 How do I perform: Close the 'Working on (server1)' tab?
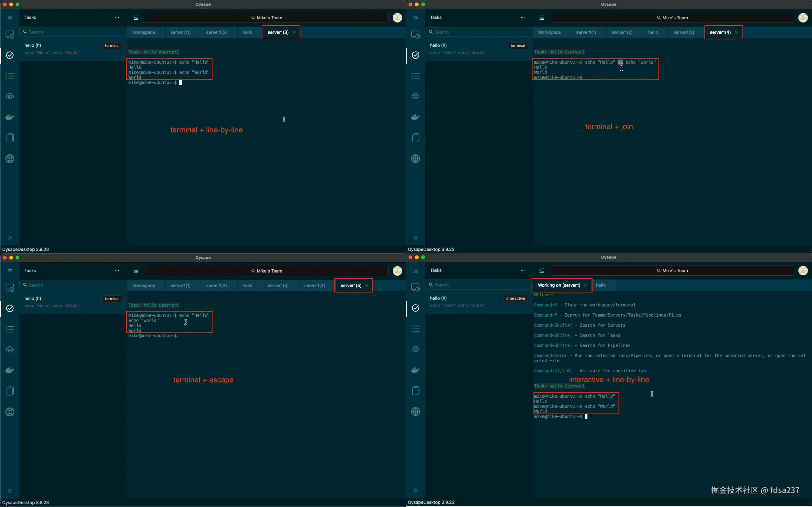click(x=586, y=286)
